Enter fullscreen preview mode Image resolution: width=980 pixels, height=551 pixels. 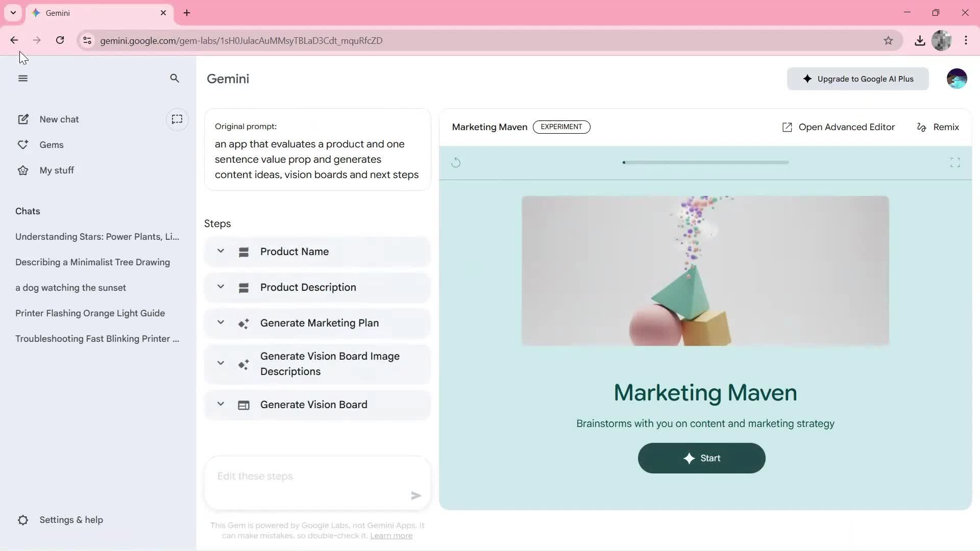(x=955, y=163)
